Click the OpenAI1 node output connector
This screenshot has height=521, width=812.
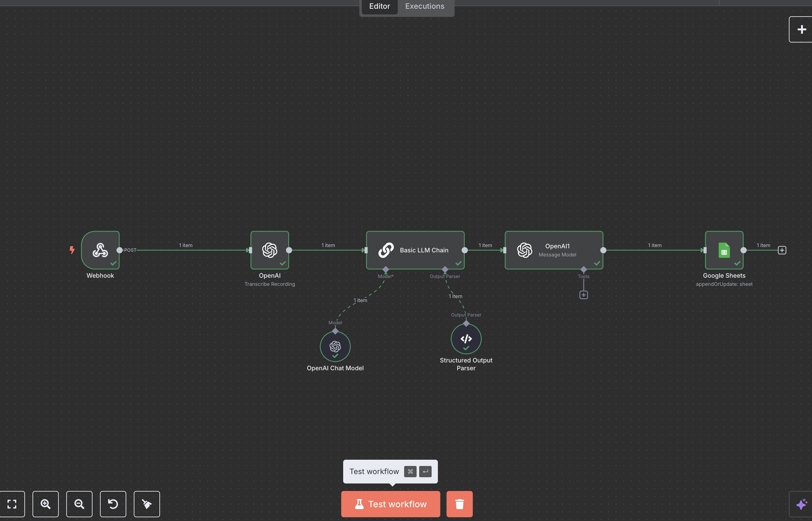(603, 250)
